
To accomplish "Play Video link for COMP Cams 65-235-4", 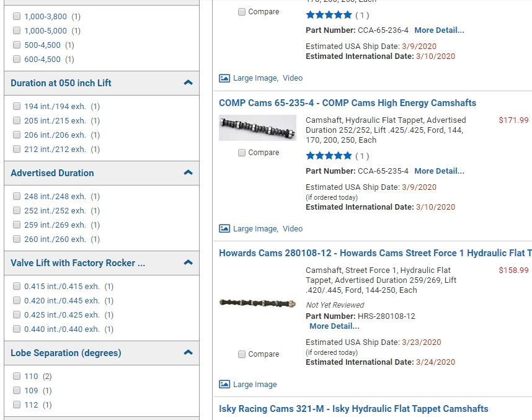I will click(293, 229).
